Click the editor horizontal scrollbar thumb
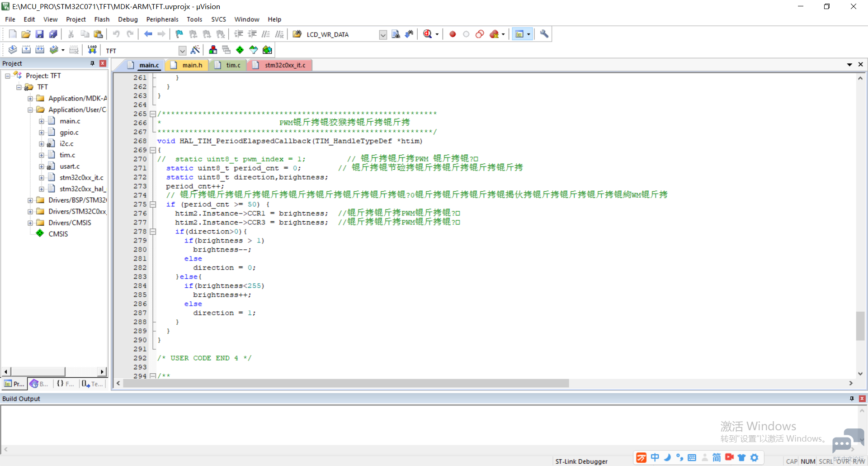 point(346,383)
